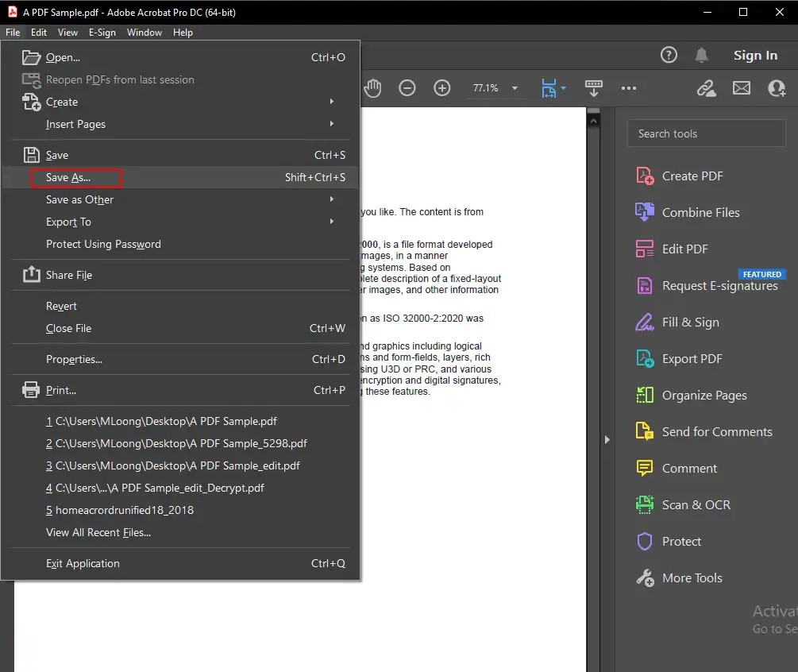This screenshot has width=798, height=672.
Task: Expand the Export To submenu
Action: point(332,222)
